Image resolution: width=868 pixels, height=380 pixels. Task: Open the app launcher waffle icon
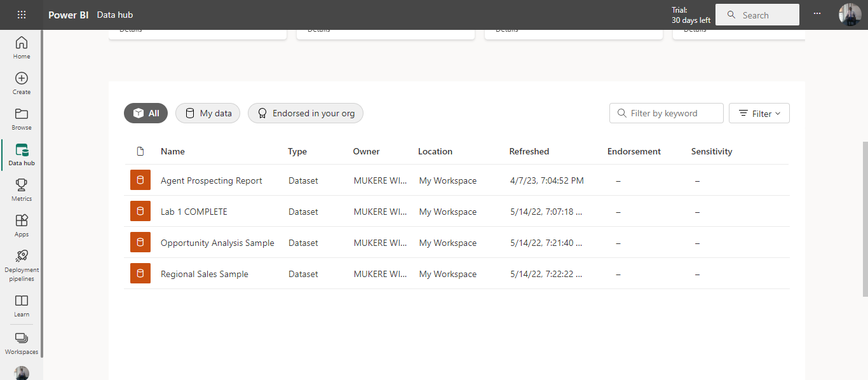(22, 15)
